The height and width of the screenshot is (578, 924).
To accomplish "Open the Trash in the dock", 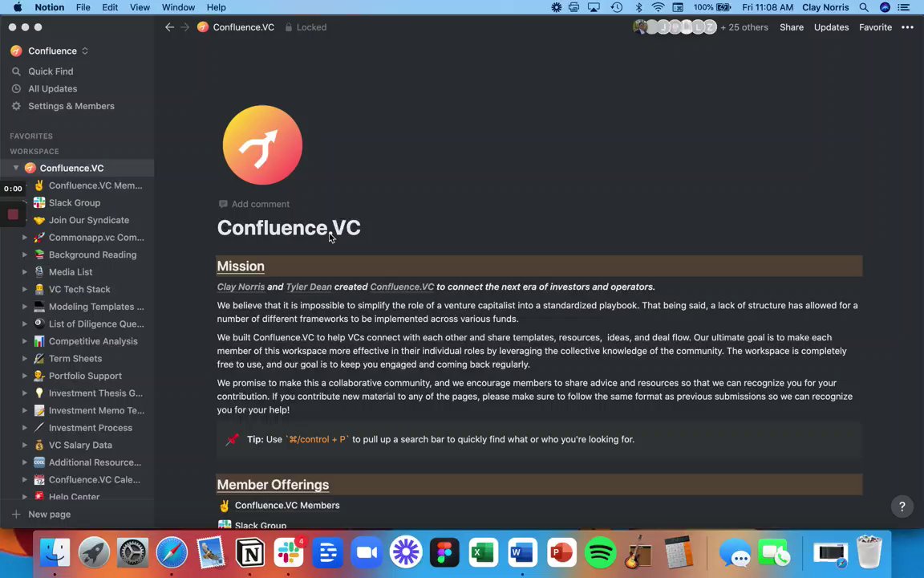I will pos(869,552).
